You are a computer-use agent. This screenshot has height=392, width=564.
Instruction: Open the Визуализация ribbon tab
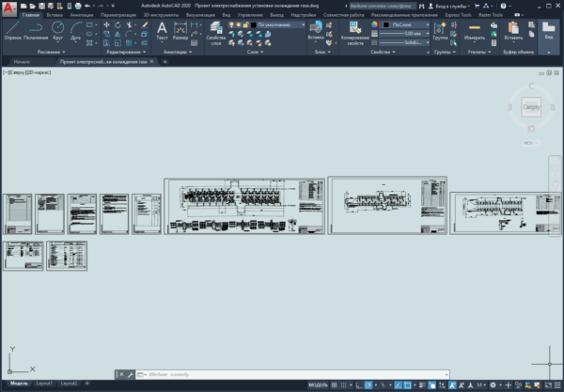200,15
